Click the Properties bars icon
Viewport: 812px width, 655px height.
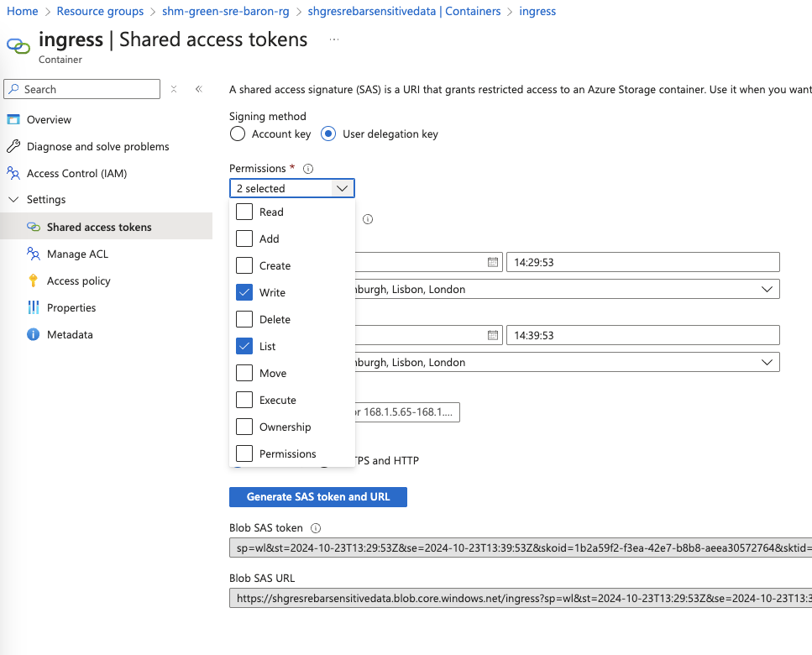33,307
